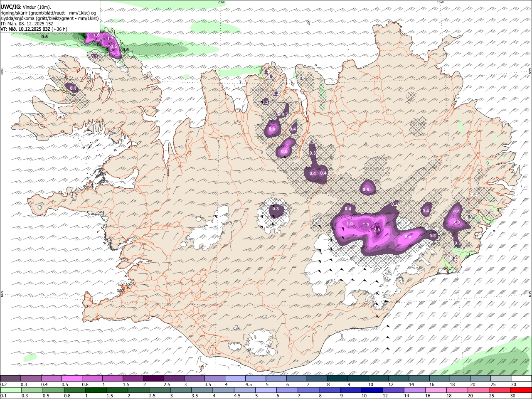Click the bright red 30 swatch in lower legend row

tap(521, 390)
